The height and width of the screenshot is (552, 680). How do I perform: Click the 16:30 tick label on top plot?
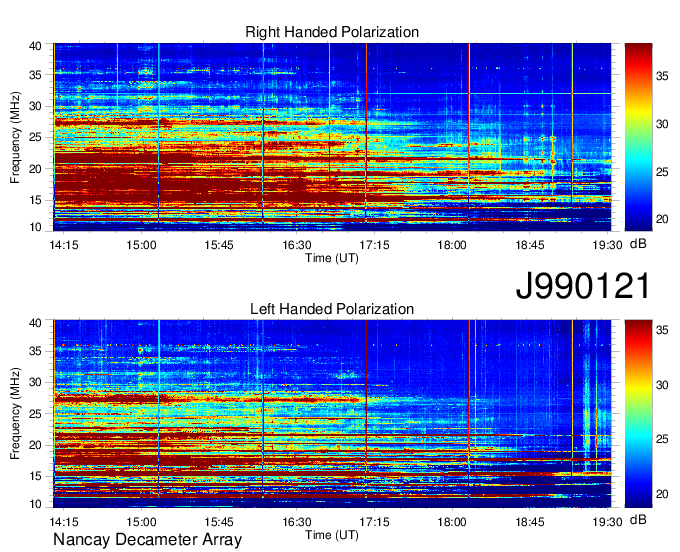coord(297,245)
